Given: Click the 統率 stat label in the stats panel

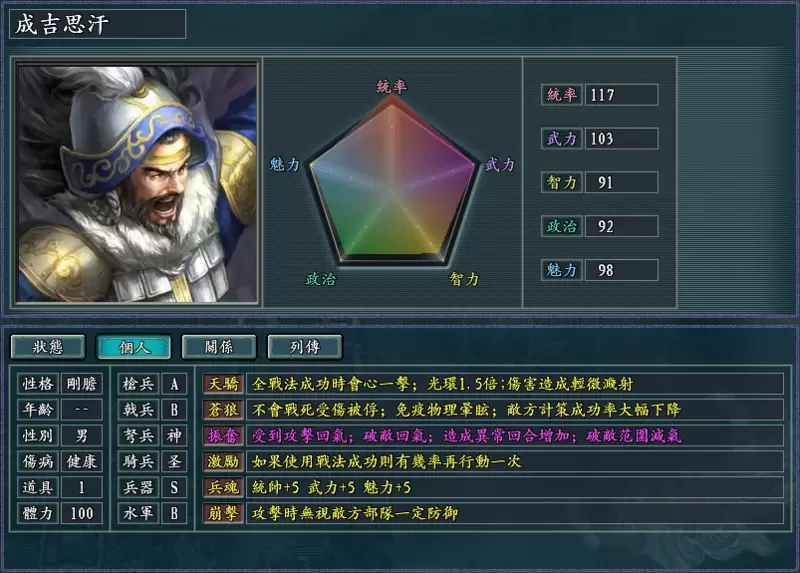Looking at the screenshot, I should (x=562, y=95).
